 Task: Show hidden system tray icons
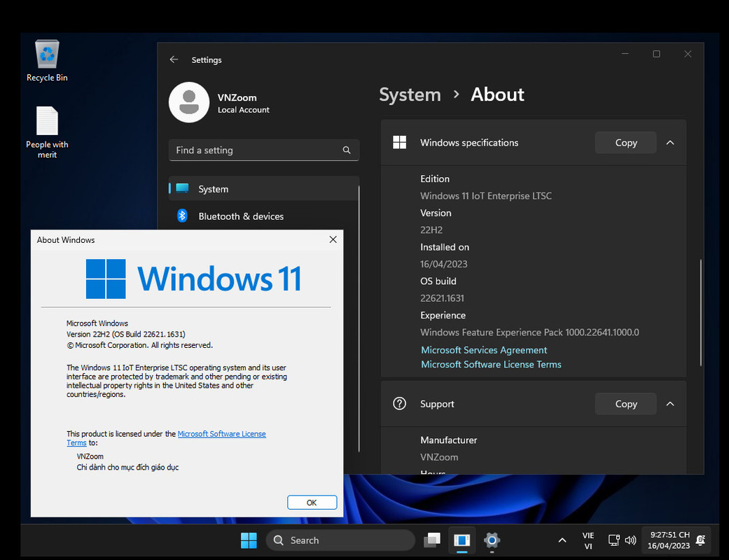pos(562,540)
